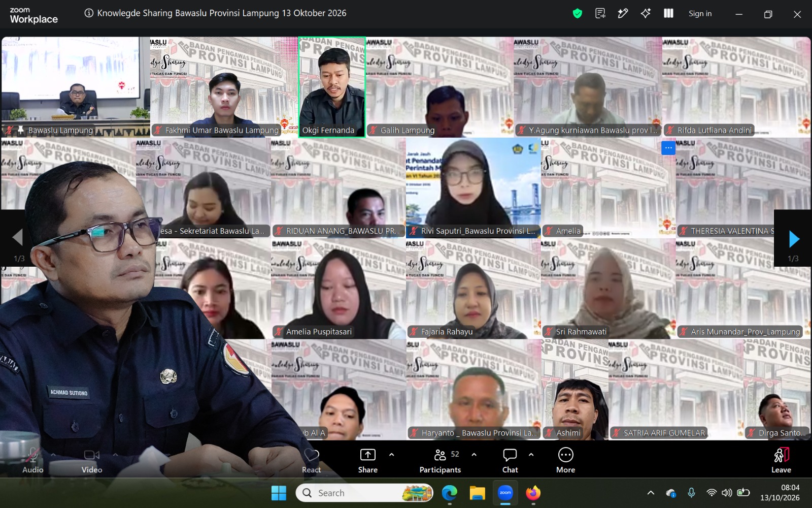Image resolution: width=812 pixels, height=508 pixels.
Task: Open the More options menu
Action: coord(565,461)
